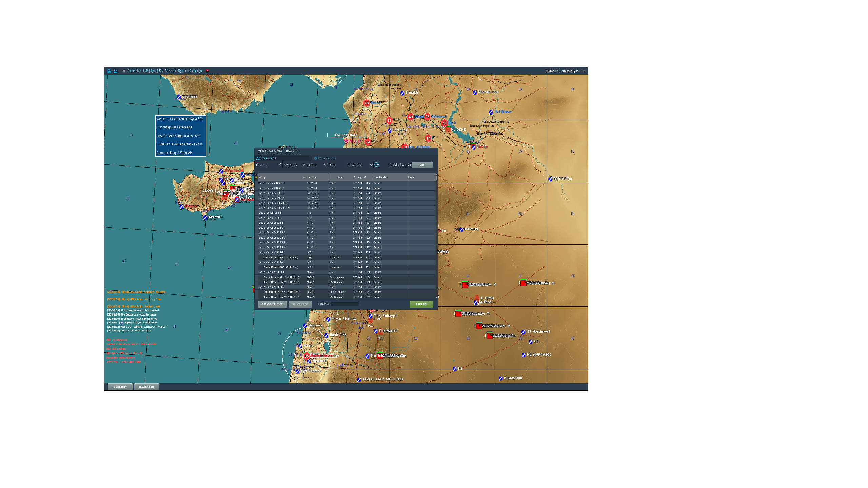Click the Palmyra airfield marker on map
Screen dimensions: 868x488
pyautogui.click(x=461, y=230)
